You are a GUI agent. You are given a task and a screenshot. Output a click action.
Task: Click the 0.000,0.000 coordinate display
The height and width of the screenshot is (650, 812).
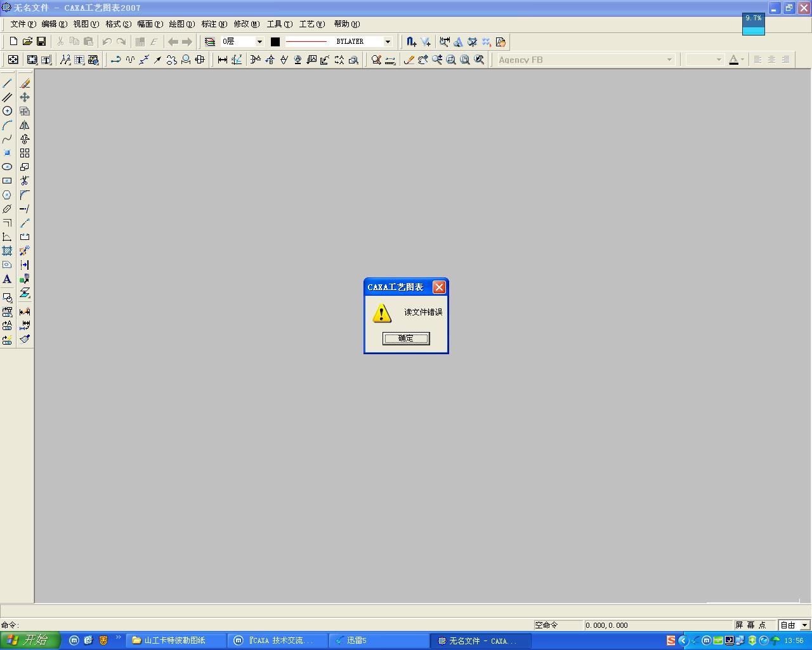658,625
